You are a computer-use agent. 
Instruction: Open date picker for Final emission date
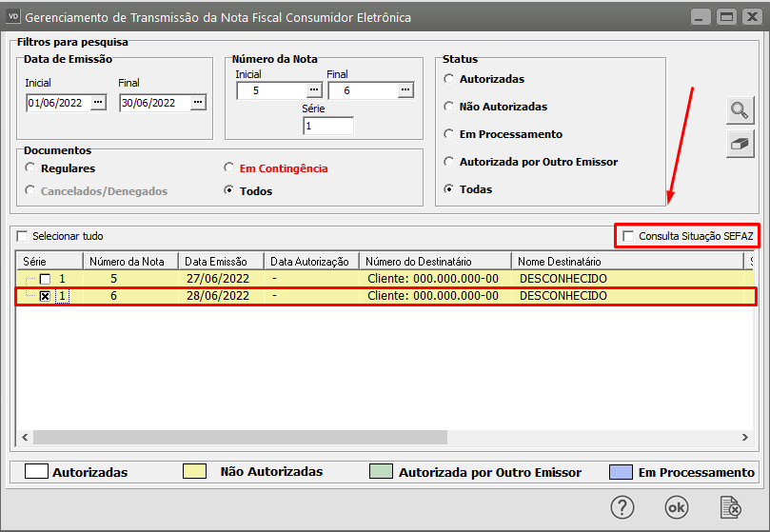tap(198, 102)
